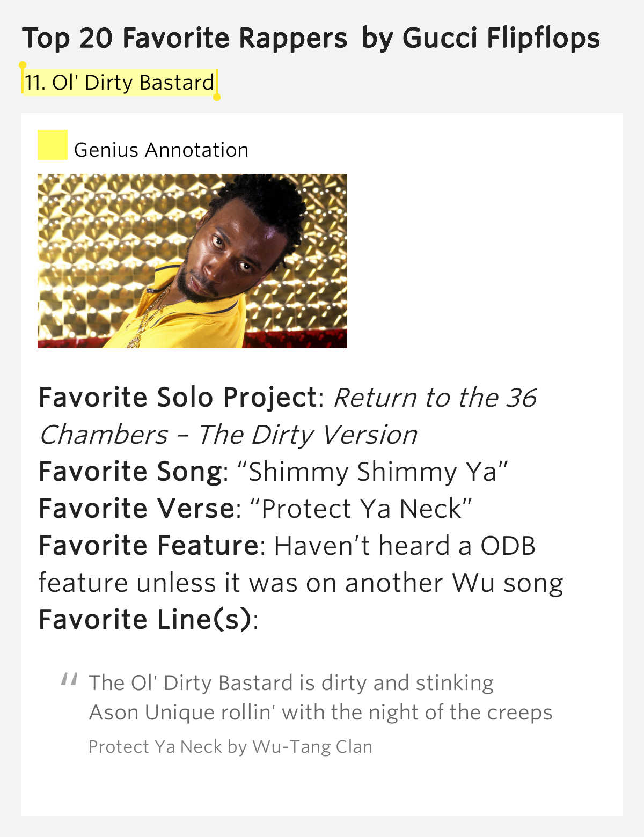Click the highlighted '11. Ol' Dirty Bastard' text
644x837 pixels.
(x=120, y=83)
